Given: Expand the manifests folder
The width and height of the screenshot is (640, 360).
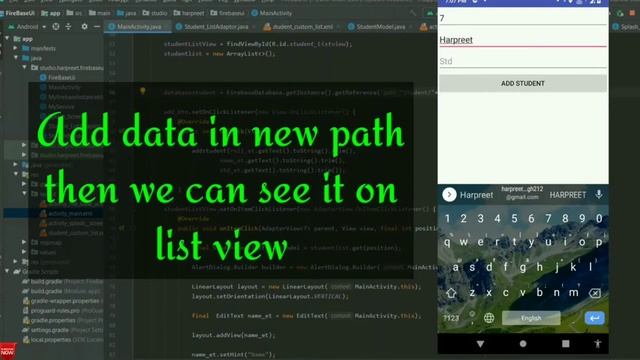Looking at the screenshot, I should click(x=16, y=48).
